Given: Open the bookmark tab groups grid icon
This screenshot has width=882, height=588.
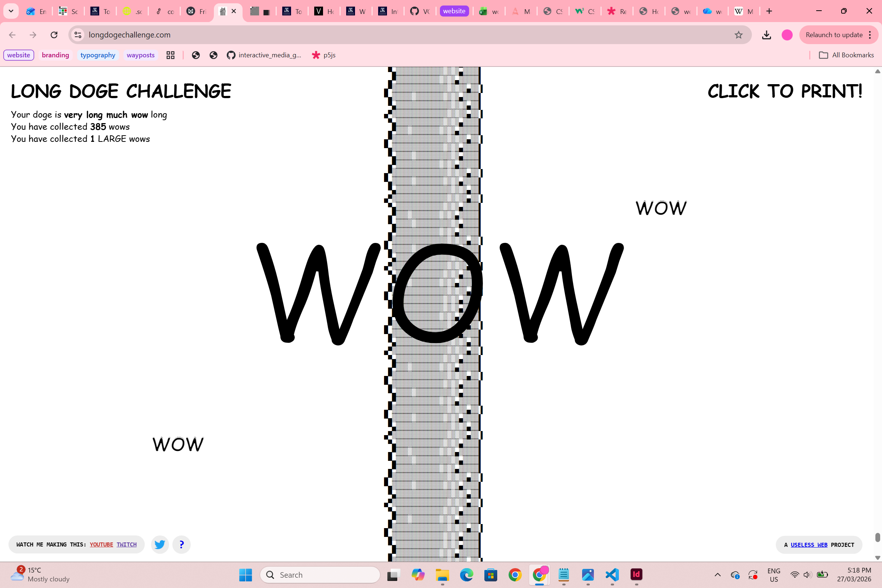Looking at the screenshot, I should coord(171,55).
